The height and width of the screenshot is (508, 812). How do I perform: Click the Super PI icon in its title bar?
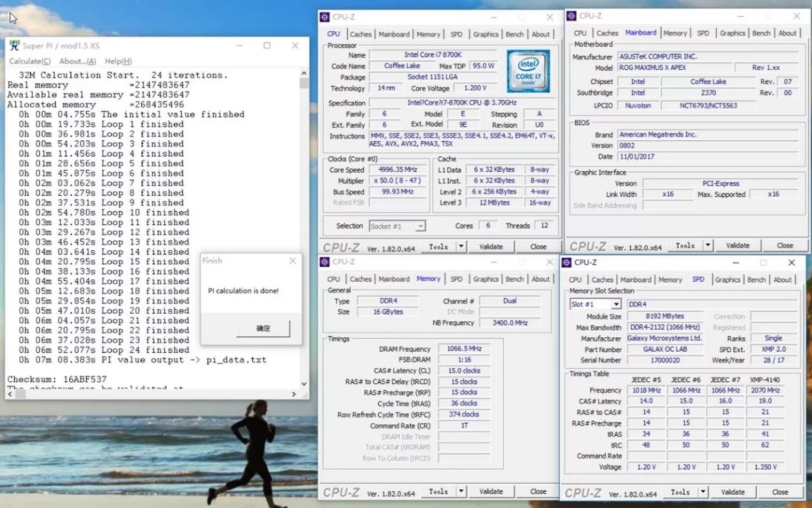(14, 46)
